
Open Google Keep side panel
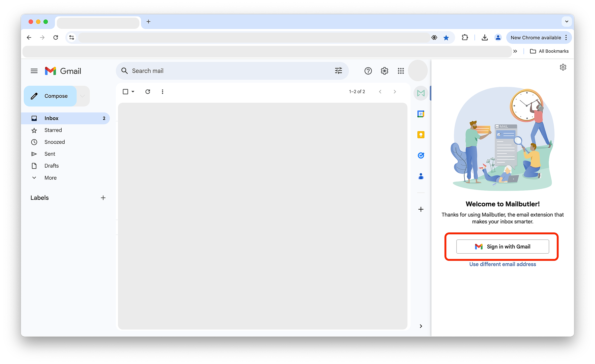[x=421, y=135]
